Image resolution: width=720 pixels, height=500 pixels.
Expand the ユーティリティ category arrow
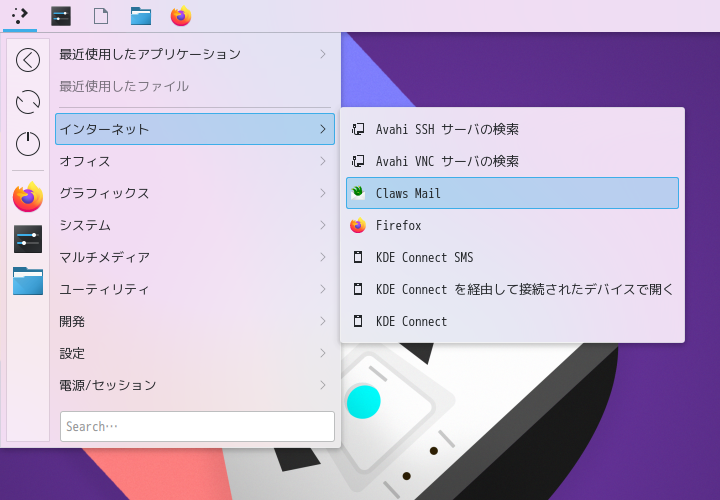click(323, 289)
